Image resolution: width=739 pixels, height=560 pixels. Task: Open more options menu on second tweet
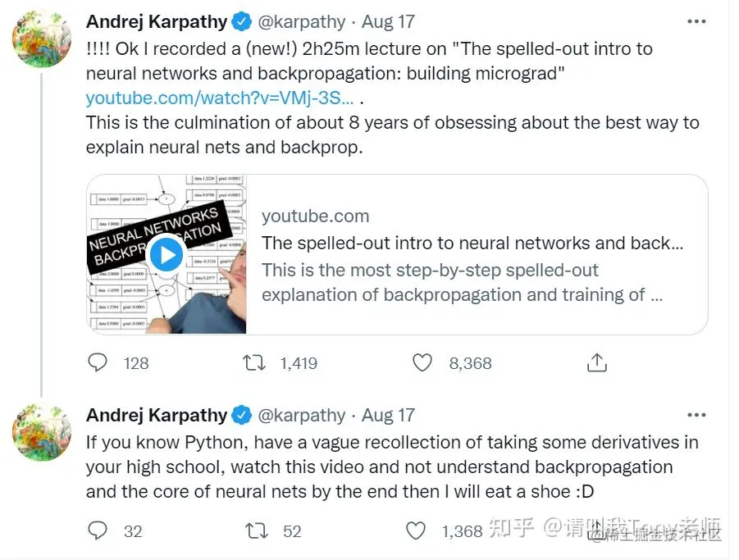point(696,415)
